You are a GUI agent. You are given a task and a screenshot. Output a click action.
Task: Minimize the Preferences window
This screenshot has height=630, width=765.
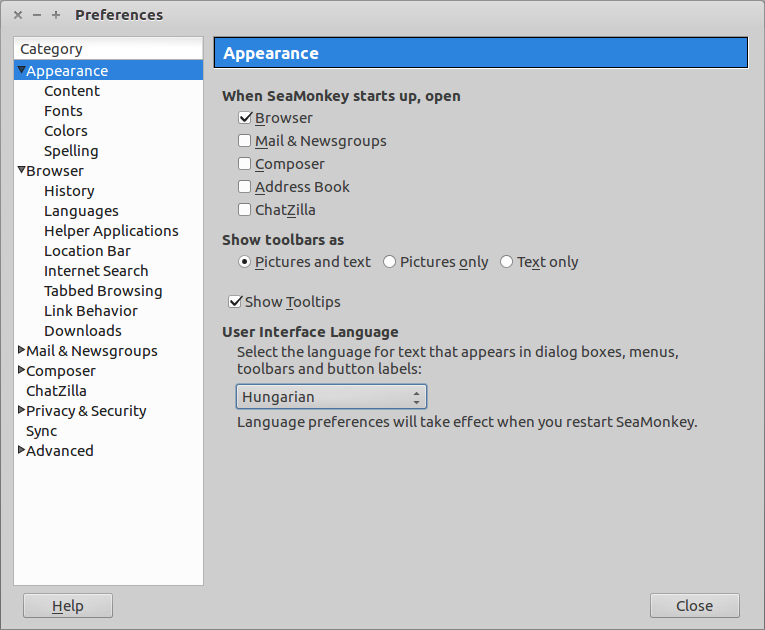point(37,15)
